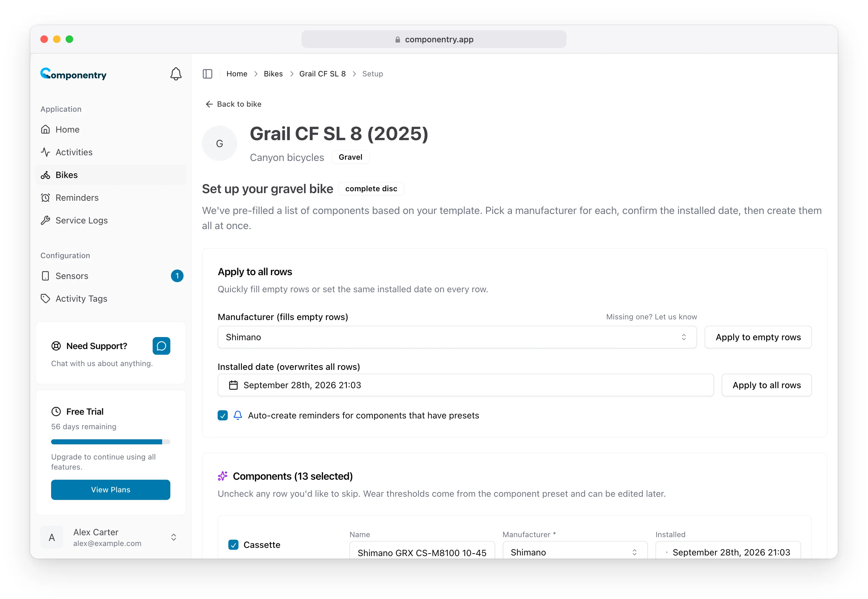This screenshot has width=868, height=599.
Task: Click the back arrow to bike
Action: [x=209, y=104]
